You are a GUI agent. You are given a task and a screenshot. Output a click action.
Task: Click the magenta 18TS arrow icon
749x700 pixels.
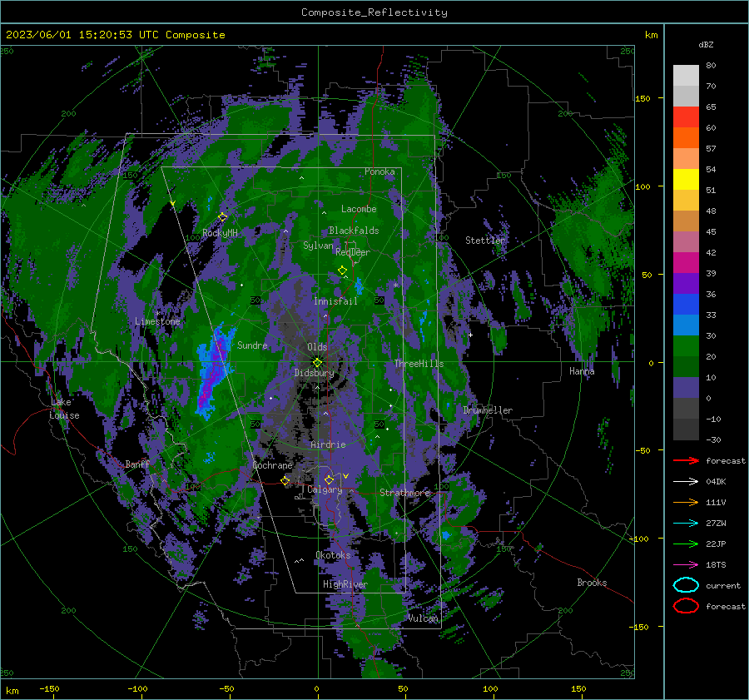(x=686, y=565)
